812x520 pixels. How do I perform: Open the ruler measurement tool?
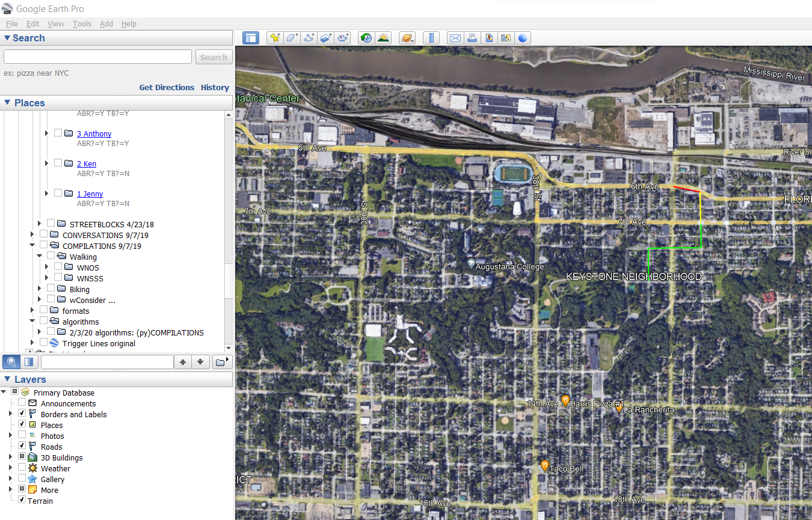coord(431,38)
